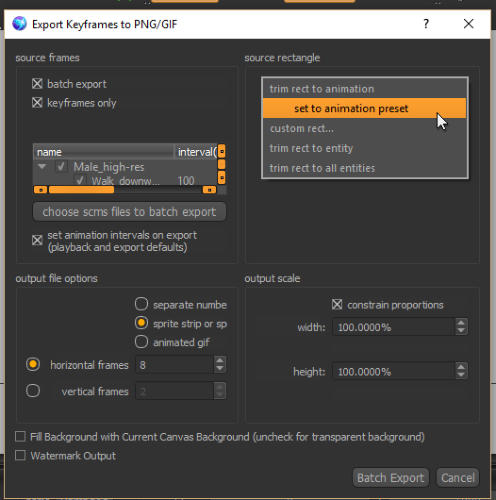Collapse the Male_high-res tree entry
The image size is (496, 500).
click(x=42, y=166)
